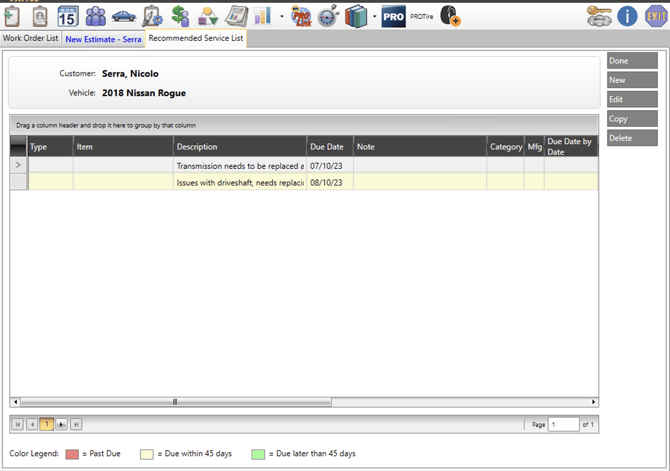Expand the bar chart dropdown arrow
This screenshot has height=471, width=670.
(x=282, y=17)
